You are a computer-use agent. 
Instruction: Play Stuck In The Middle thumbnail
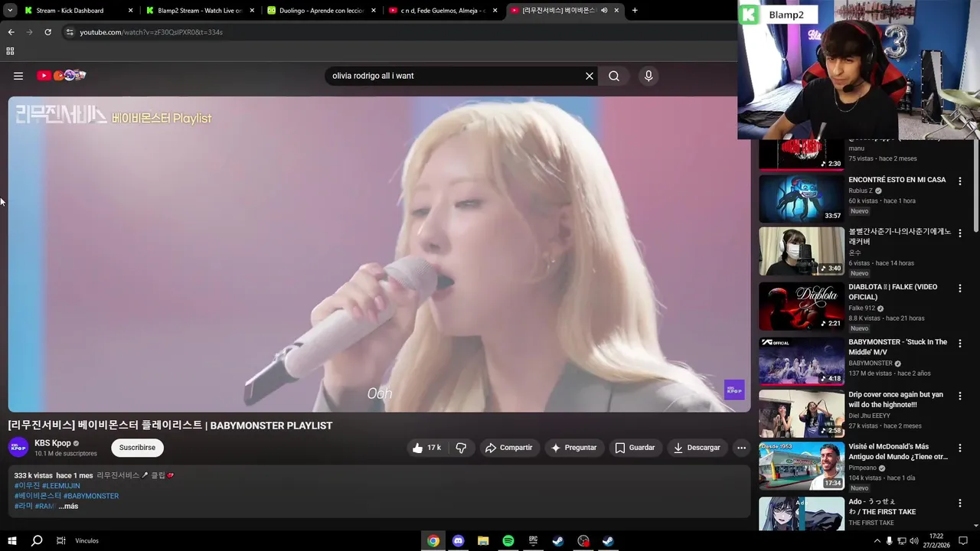tap(802, 360)
